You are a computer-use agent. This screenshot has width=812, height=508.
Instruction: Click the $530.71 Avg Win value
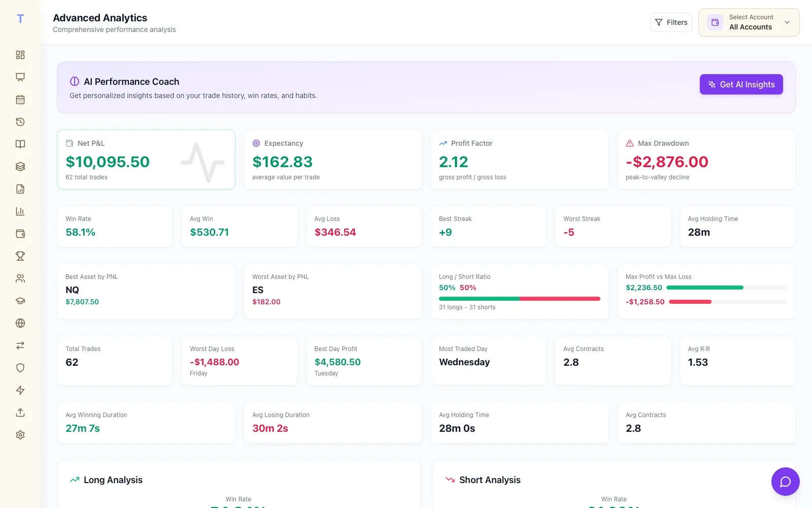210,232
